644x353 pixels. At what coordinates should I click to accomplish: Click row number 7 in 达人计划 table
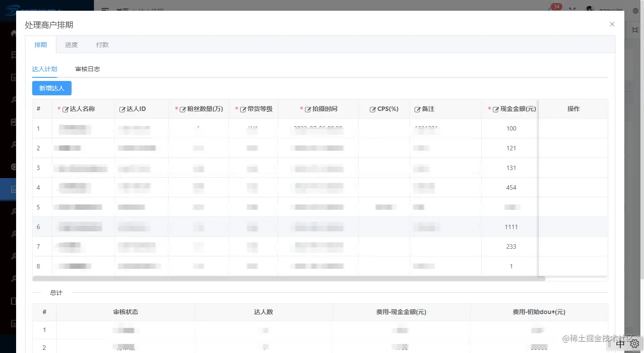tap(38, 247)
